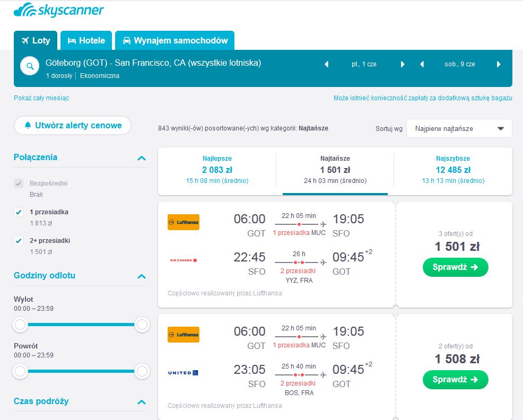This screenshot has width=523, height=420.
Task: Go to next departure date after pt., 1 cze
Action: (402, 64)
